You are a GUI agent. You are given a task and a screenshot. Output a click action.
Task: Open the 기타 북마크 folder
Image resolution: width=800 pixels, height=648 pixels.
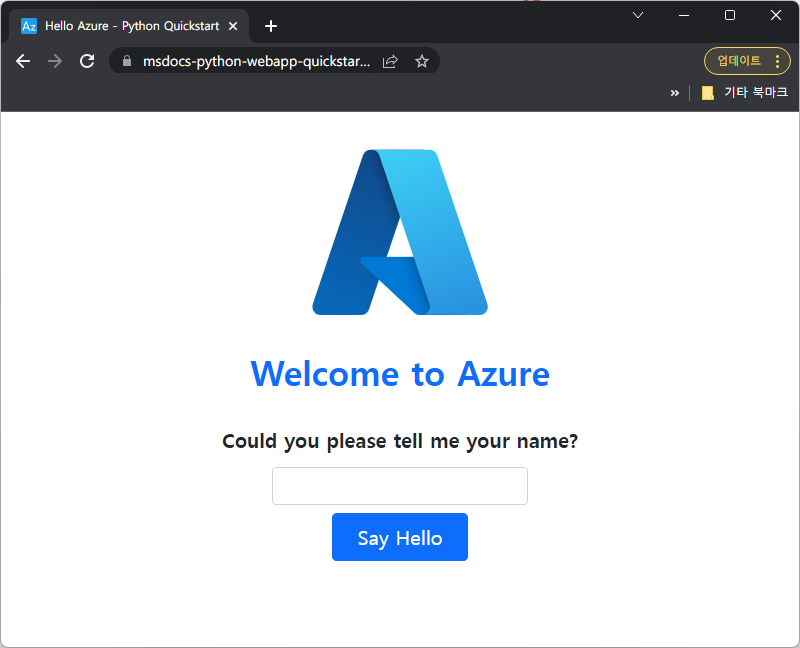point(745,92)
